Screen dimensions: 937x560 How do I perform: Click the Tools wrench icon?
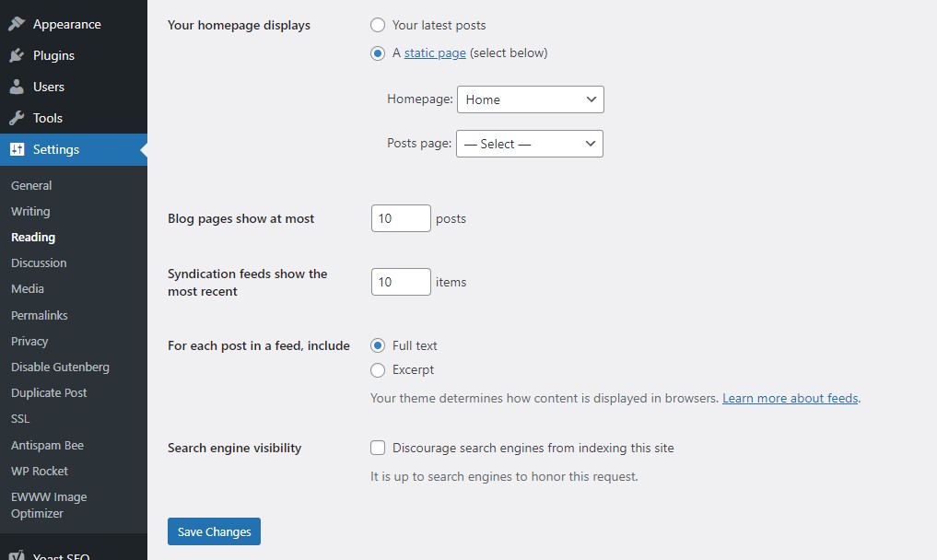(x=17, y=118)
